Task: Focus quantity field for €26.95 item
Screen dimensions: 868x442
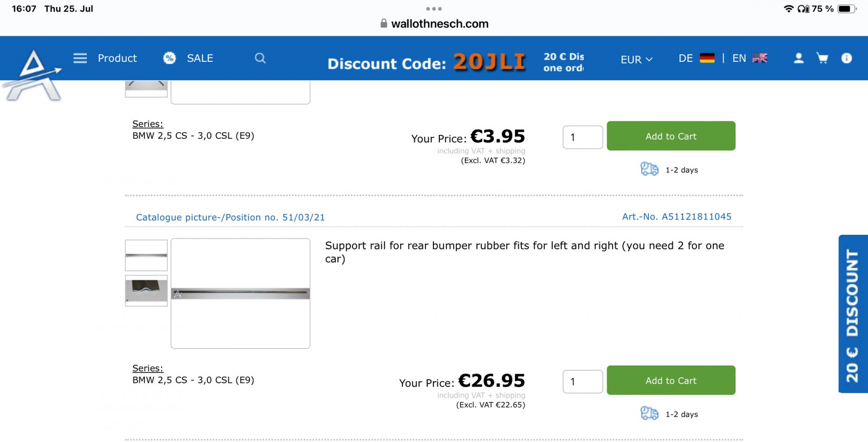Action: pos(583,382)
